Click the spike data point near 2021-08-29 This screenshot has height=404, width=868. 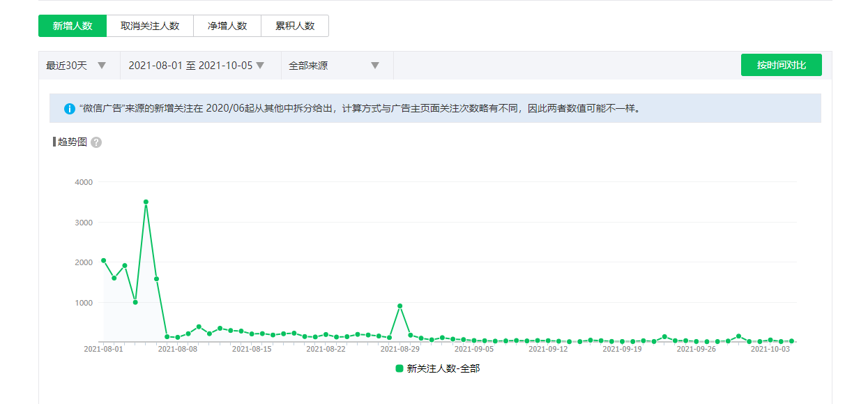pos(399,306)
